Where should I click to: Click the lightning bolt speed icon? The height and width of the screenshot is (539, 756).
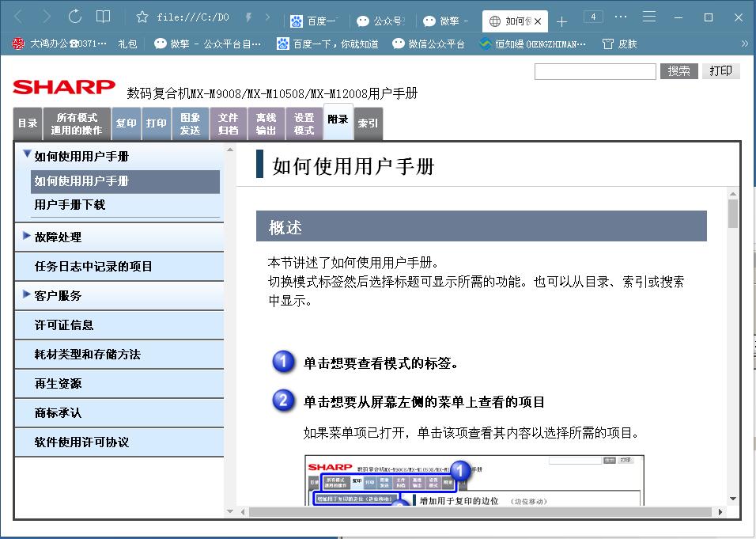[x=249, y=17]
